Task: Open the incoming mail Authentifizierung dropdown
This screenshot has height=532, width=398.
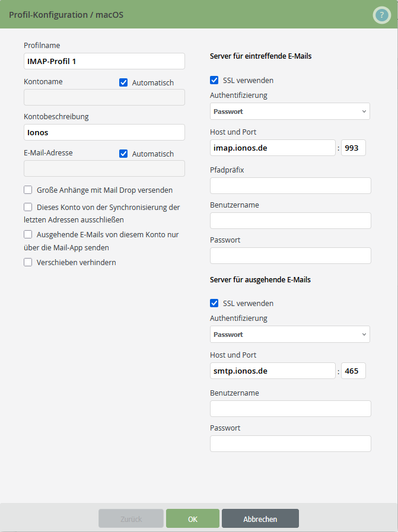Action: pyautogui.click(x=289, y=112)
